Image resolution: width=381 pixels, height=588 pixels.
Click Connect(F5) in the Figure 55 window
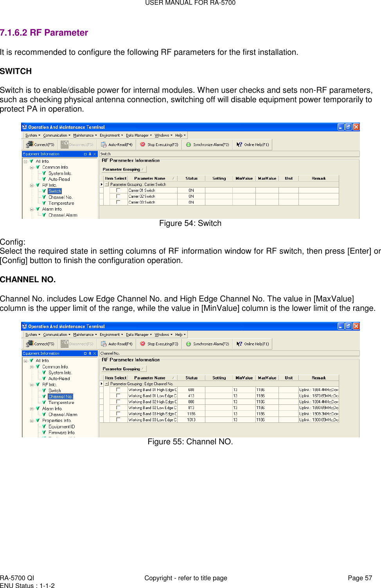tap(40, 344)
